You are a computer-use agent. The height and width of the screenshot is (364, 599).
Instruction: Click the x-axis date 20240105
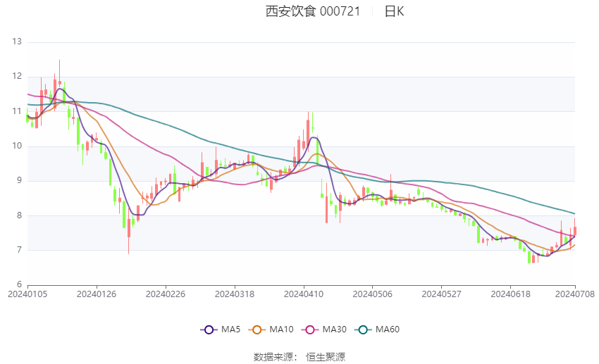[x=27, y=294]
